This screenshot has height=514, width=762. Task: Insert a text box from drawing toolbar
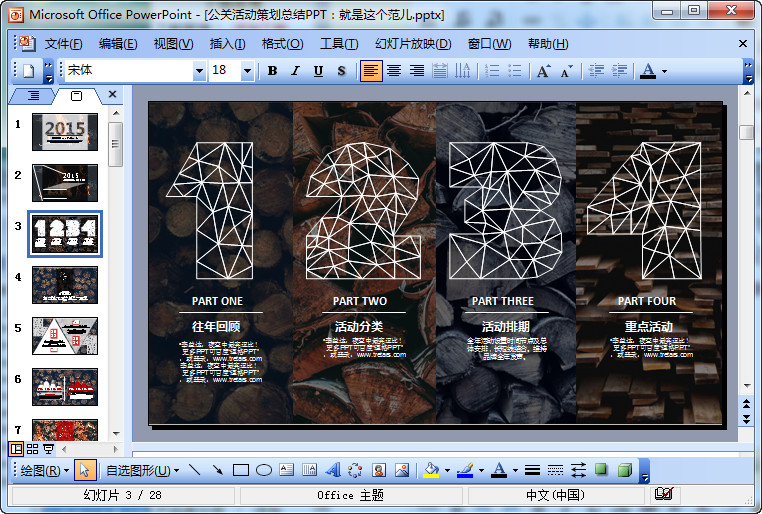(286, 470)
